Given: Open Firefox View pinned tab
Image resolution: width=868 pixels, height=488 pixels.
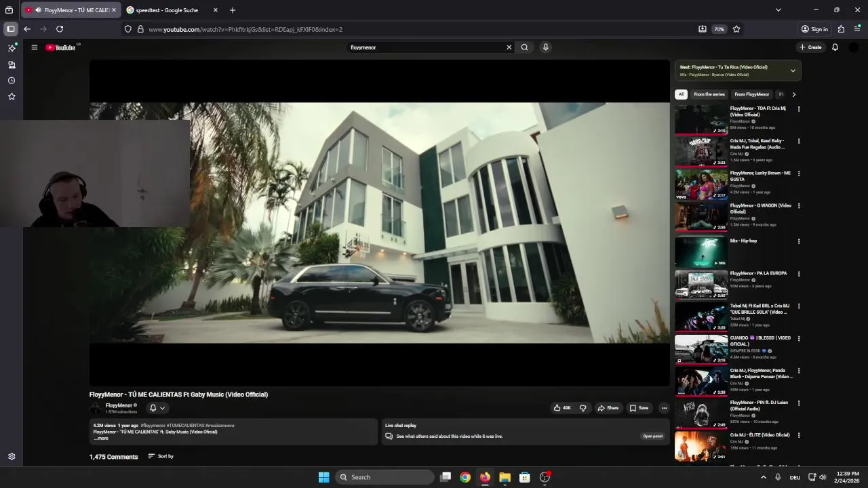Looking at the screenshot, I should [9, 10].
